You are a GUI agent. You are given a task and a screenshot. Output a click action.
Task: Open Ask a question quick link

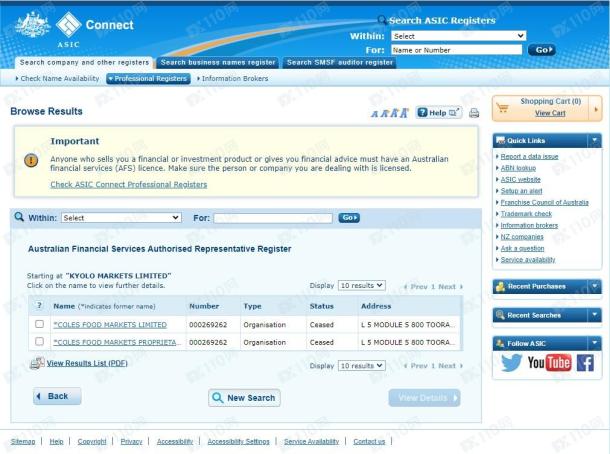522,248
